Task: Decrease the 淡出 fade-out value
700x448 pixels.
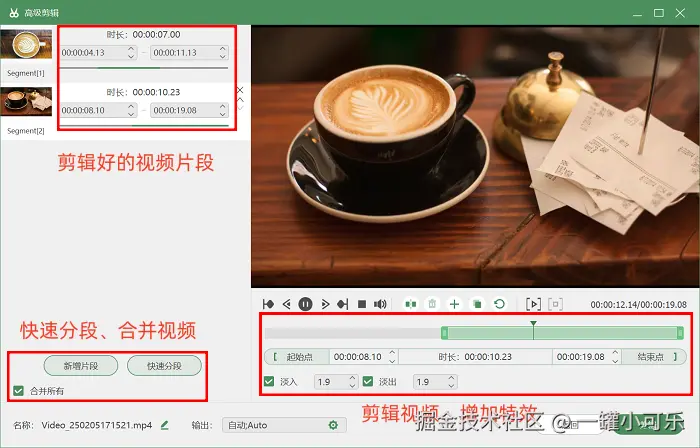Action: pyautogui.click(x=451, y=386)
